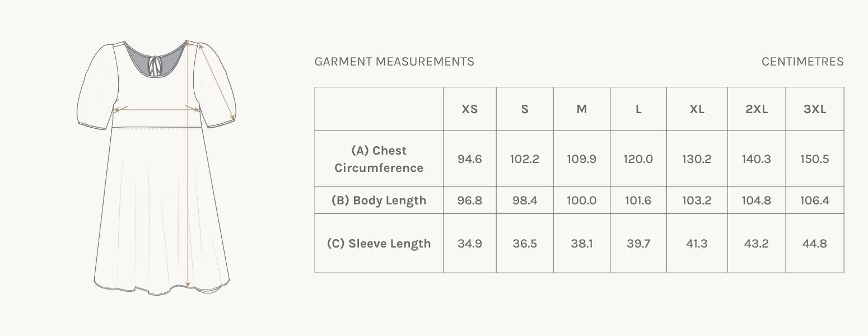Screen dimensions: 868x336
Task: Click the 150.5 chest value for 3XL
Action: click(x=814, y=159)
